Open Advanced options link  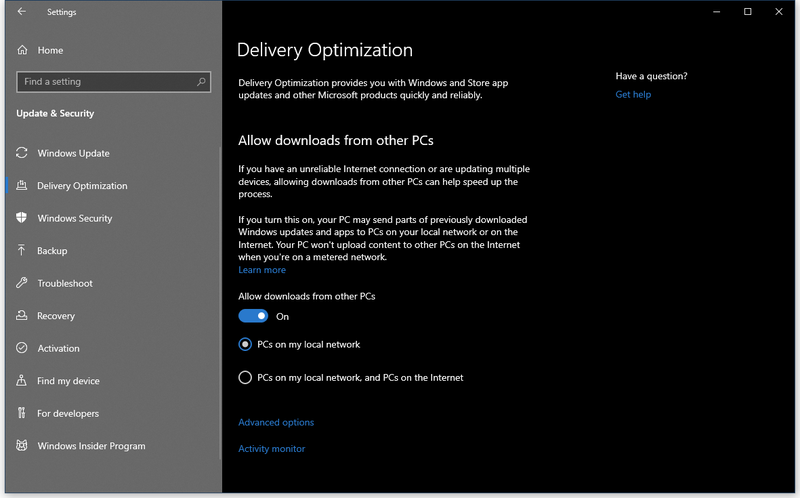tap(276, 422)
